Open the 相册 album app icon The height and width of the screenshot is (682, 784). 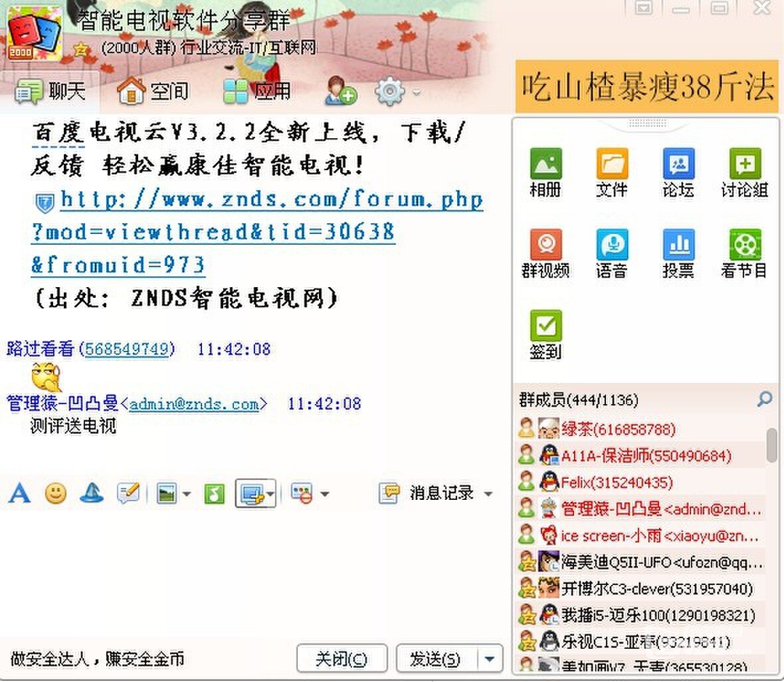pyautogui.click(x=545, y=173)
